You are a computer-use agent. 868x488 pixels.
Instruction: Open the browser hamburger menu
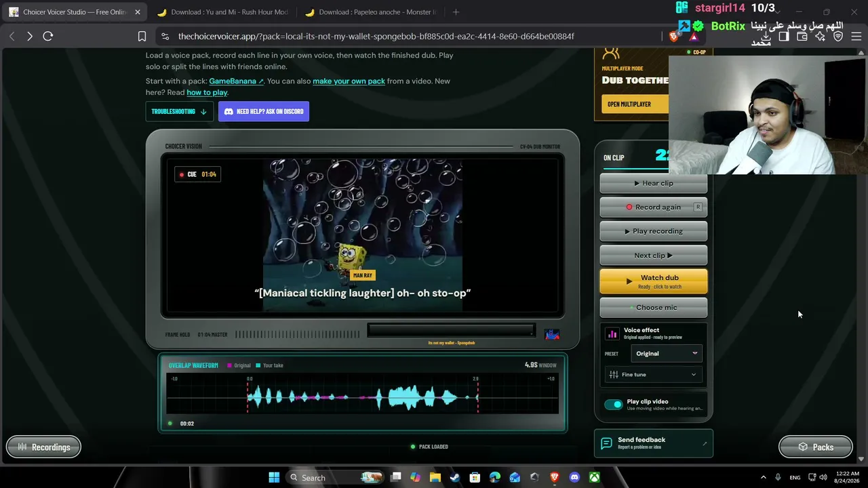[x=856, y=37]
